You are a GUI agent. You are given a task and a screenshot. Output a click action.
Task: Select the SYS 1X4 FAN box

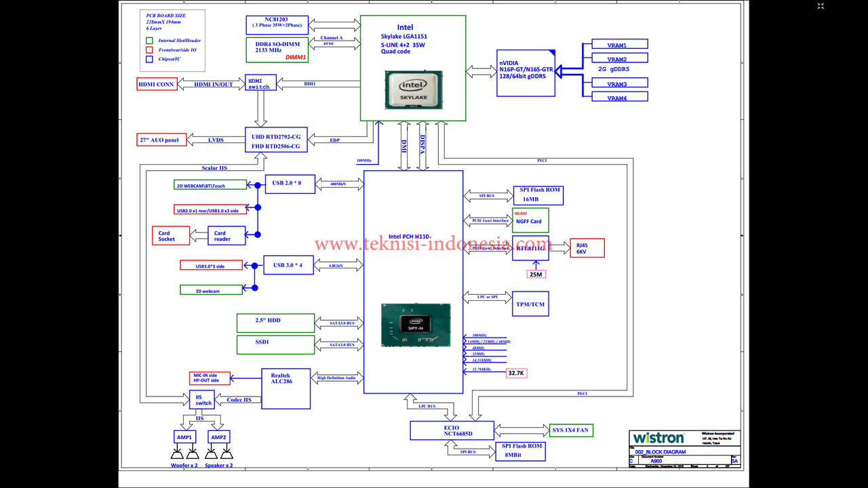point(571,430)
